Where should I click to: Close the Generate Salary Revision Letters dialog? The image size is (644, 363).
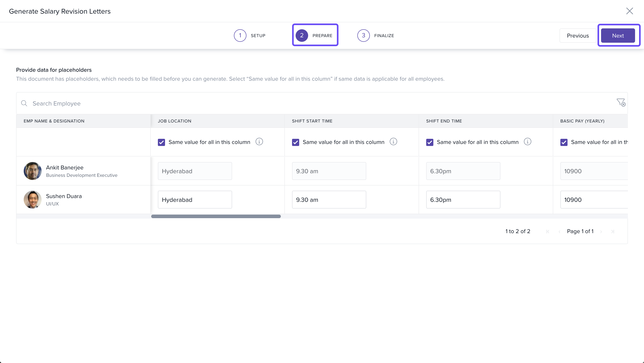629,11
